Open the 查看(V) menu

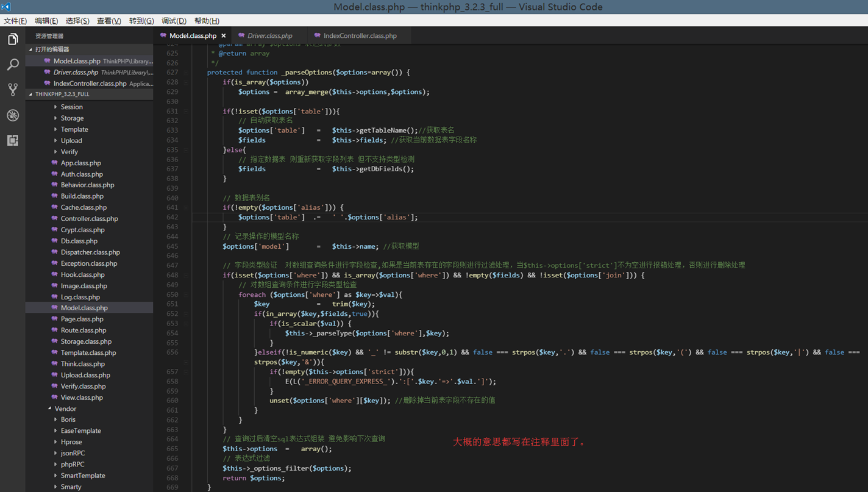[109, 21]
